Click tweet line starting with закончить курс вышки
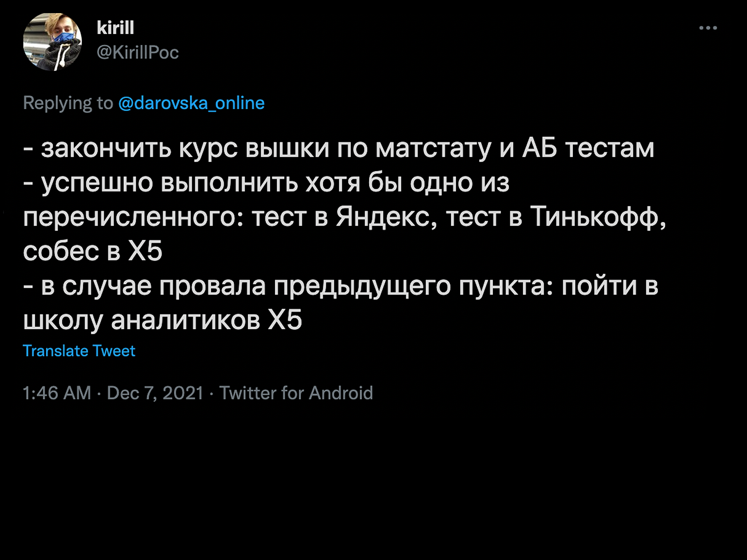 [x=339, y=148]
